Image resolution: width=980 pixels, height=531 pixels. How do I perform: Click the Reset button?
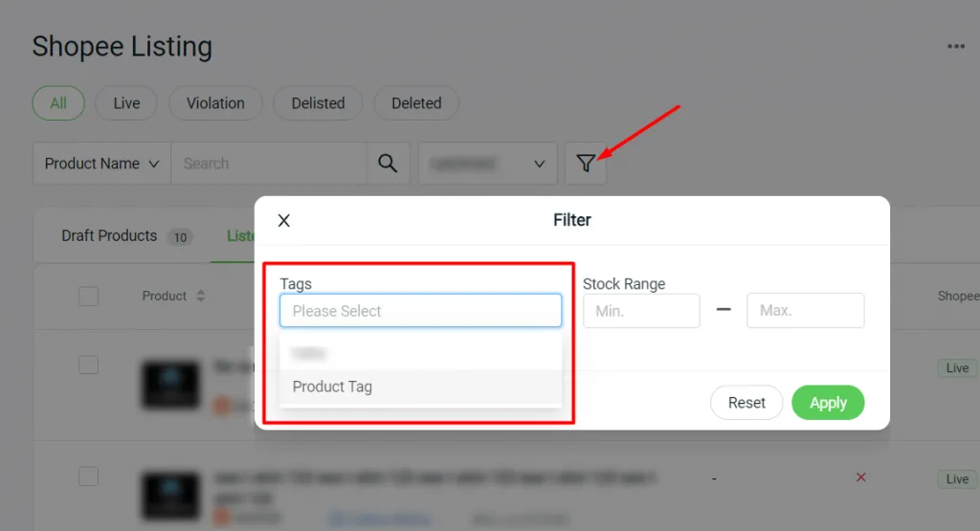pyautogui.click(x=746, y=403)
